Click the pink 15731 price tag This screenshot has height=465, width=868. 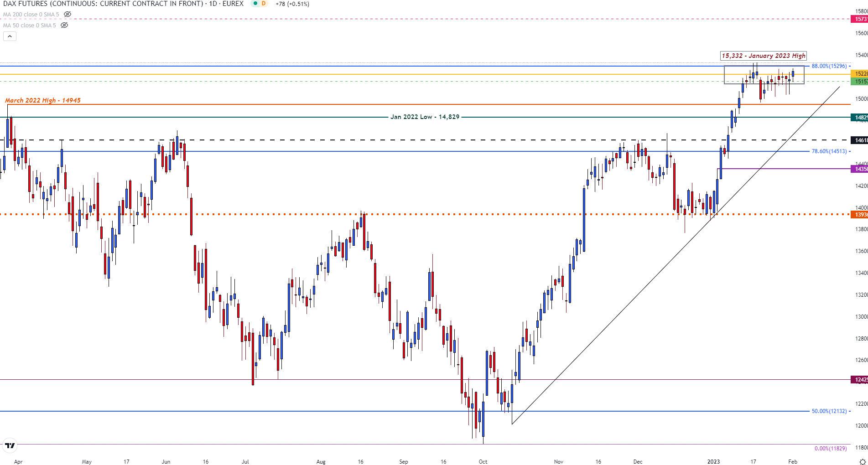(860, 19)
